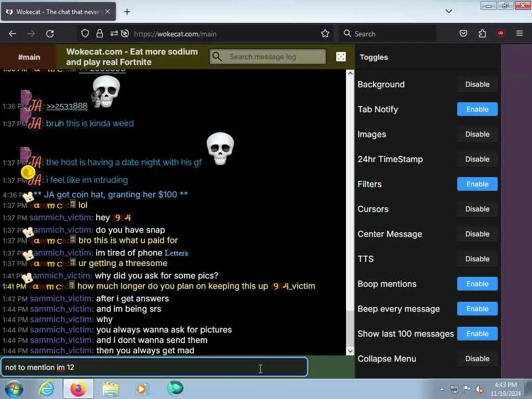Open the list all tabs dropdown
532x399 pixels.
point(448,11)
